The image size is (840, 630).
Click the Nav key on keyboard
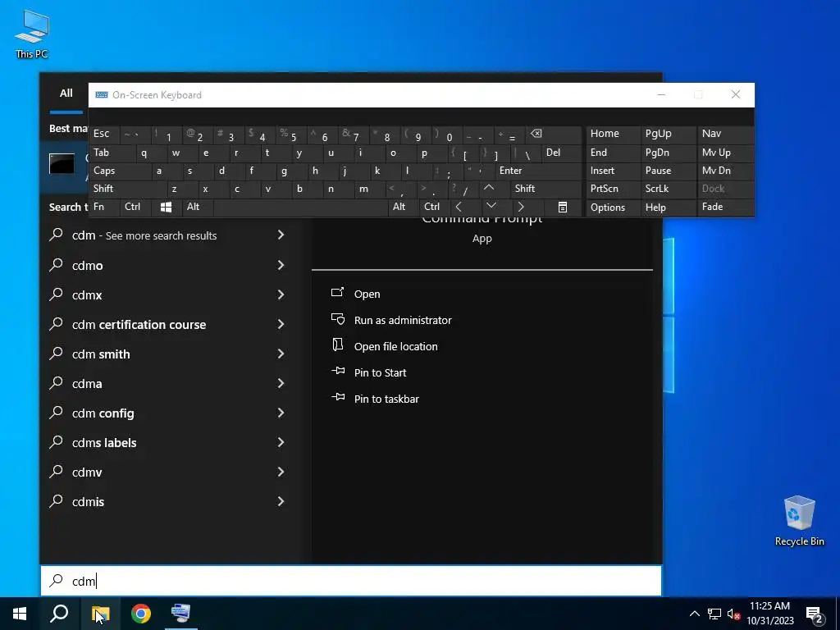point(725,134)
